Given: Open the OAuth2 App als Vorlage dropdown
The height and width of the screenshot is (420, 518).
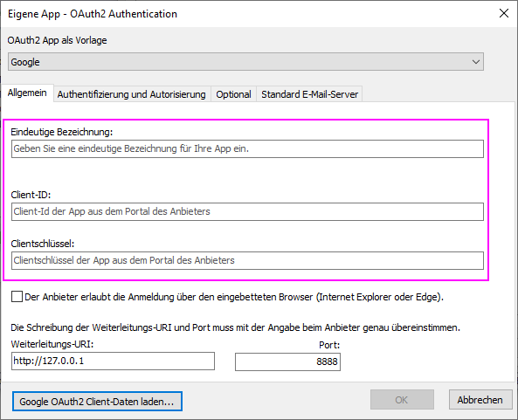Looking at the screenshot, I should [245, 62].
